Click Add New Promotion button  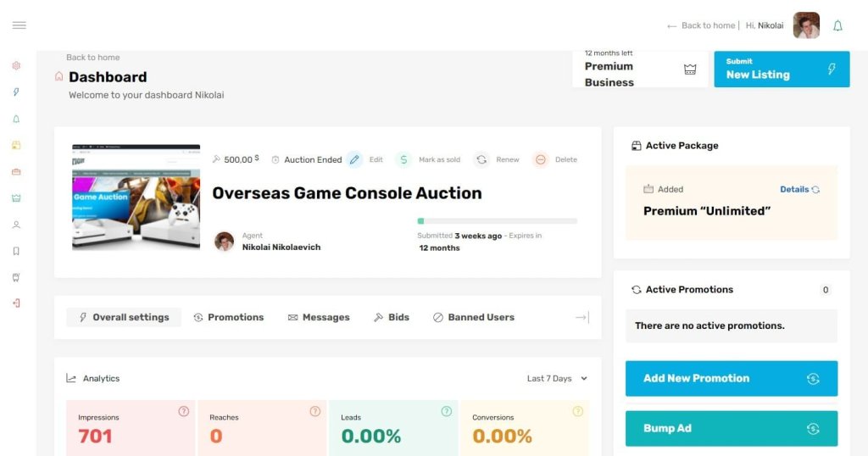tap(732, 379)
